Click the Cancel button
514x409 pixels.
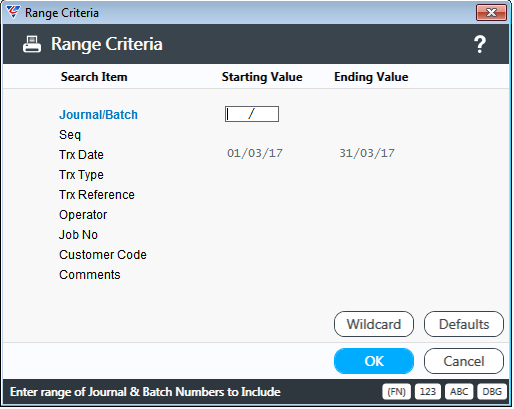coord(464,361)
